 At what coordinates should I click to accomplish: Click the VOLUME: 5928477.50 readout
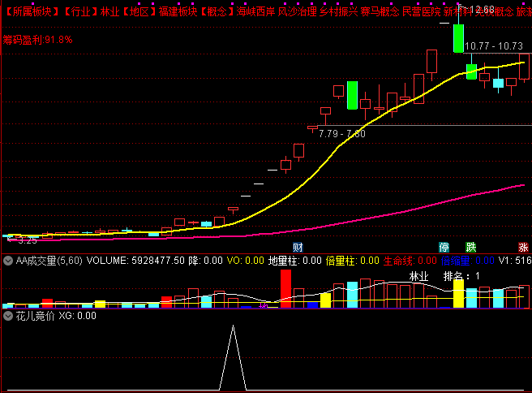(135, 261)
